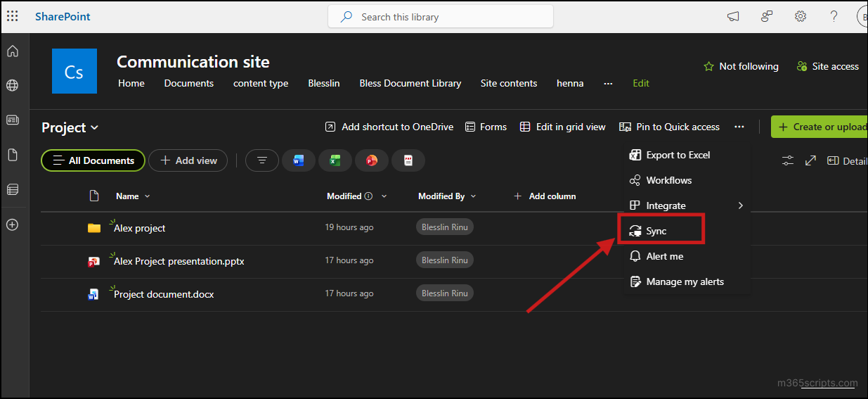Open henna navigation link

(x=570, y=83)
